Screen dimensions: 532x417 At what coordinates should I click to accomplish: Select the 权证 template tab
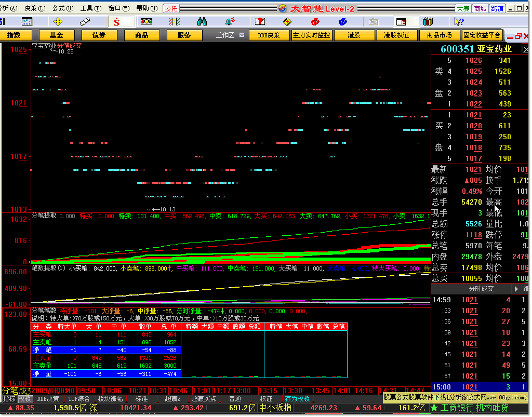pyautogui.click(x=267, y=399)
